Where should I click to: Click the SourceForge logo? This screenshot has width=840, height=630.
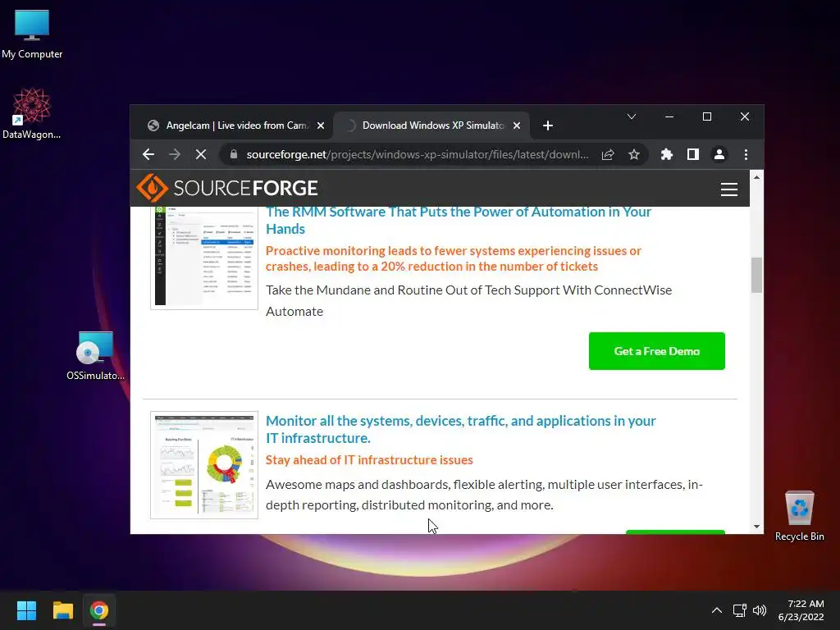(x=227, y=188)
